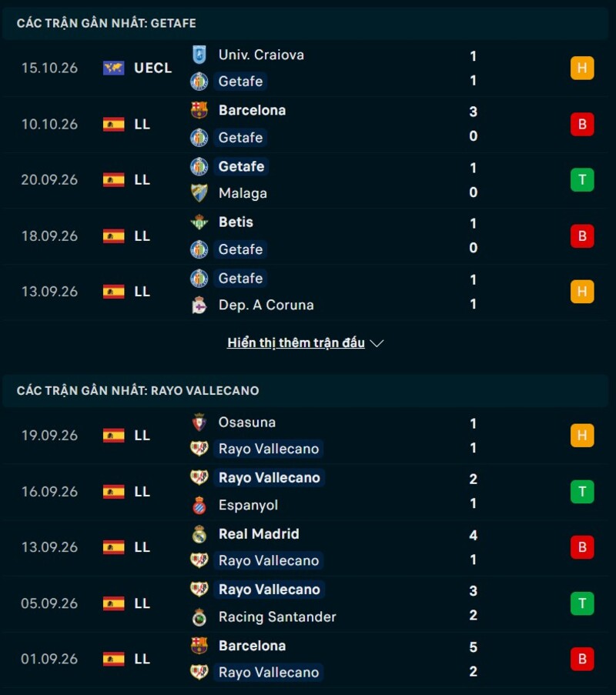Open the 01.09.26 Barcelona vs Rayo Vallecano match row

tap(306, 659)
